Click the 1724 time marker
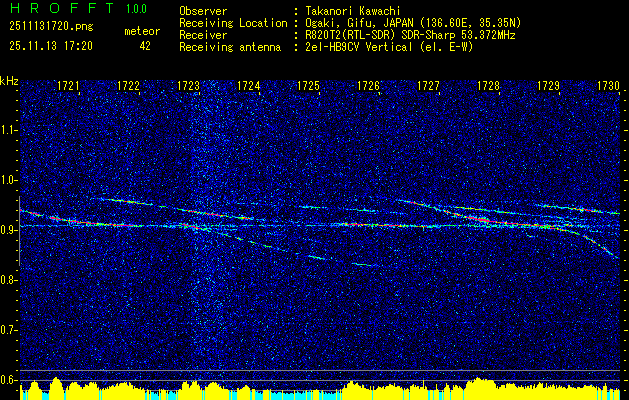Viewport: 629px width, 400px height. tap(249, 85)
